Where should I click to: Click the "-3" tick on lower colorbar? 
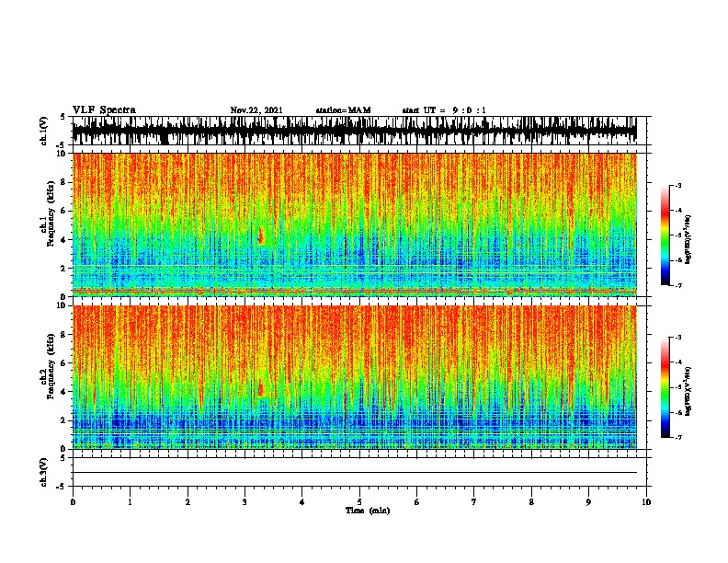tap(678, 338)
